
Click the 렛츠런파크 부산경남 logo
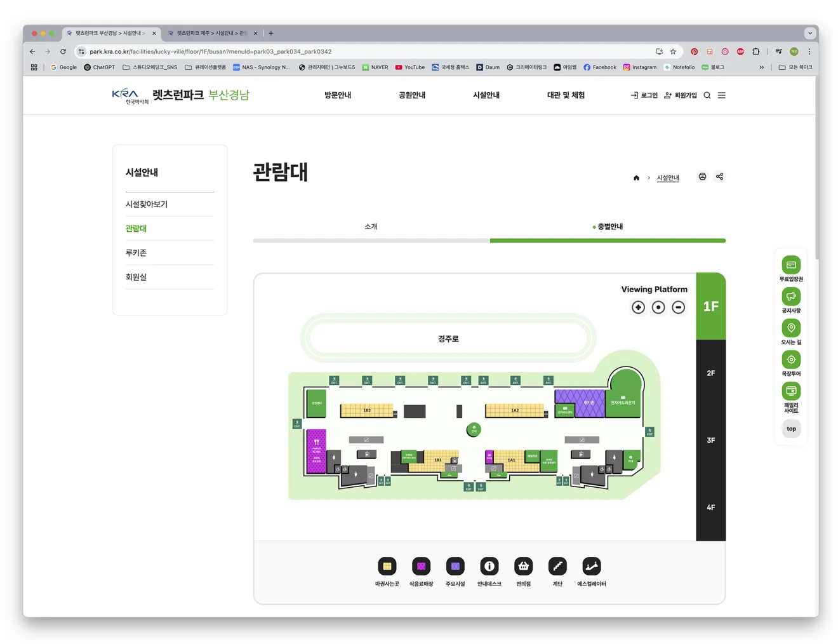(x=181, y=95)
